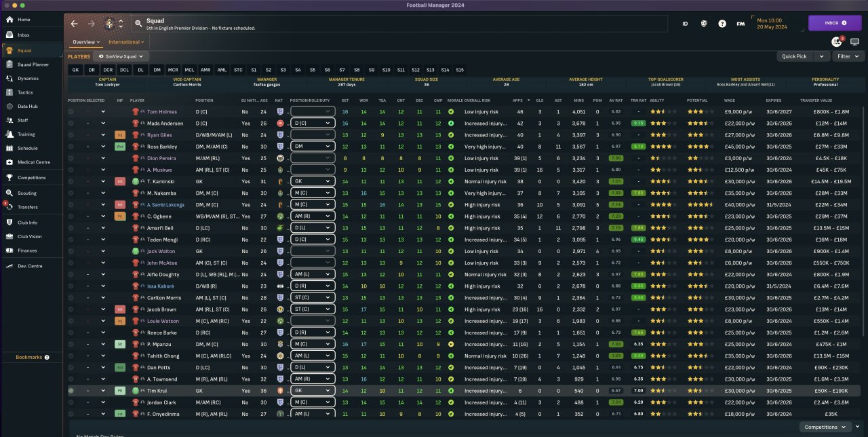This screenshot has height=437, width=868.
Task: Open the Bookmarks section in sidebar
Action: pos(31,357)
